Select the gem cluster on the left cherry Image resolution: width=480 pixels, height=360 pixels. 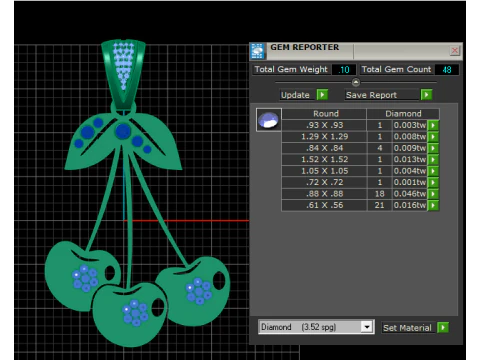click(85, 278)
